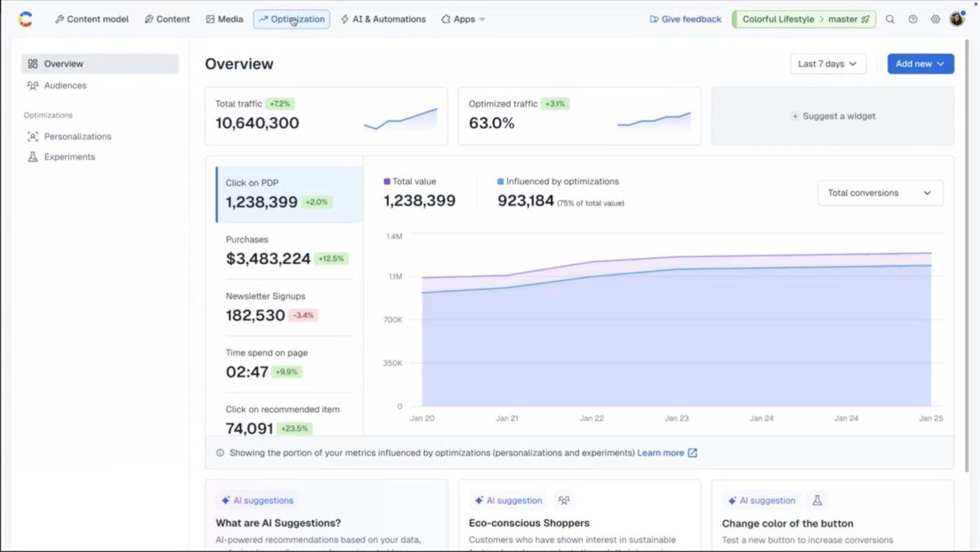This screenshot has height=552, width=980.
Task: Open the Add new dropdown button
Action: [920, 64]
